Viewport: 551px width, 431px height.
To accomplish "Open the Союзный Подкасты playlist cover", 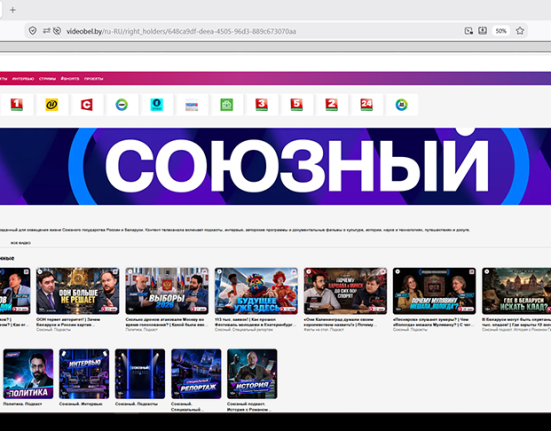I will [140, 374].
